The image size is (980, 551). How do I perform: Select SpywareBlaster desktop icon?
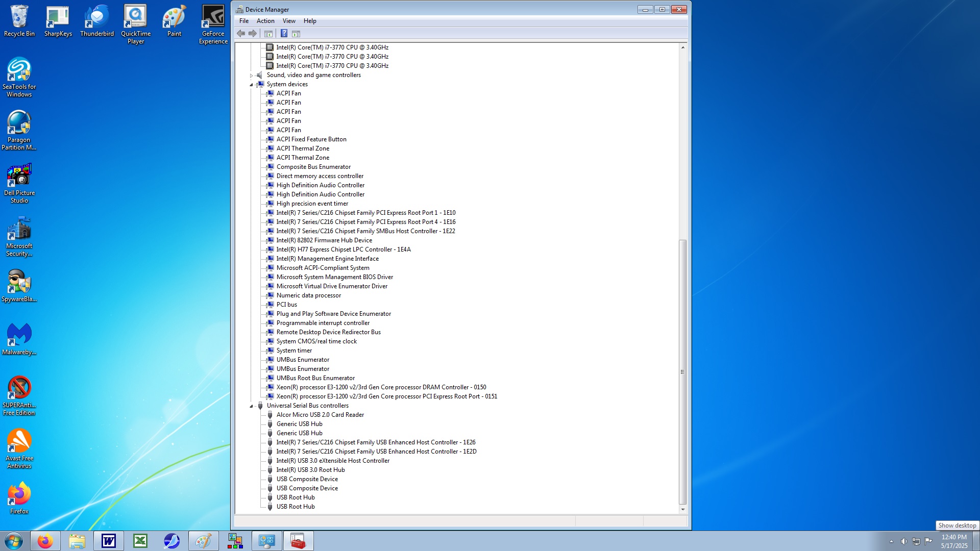click(19, 286)
